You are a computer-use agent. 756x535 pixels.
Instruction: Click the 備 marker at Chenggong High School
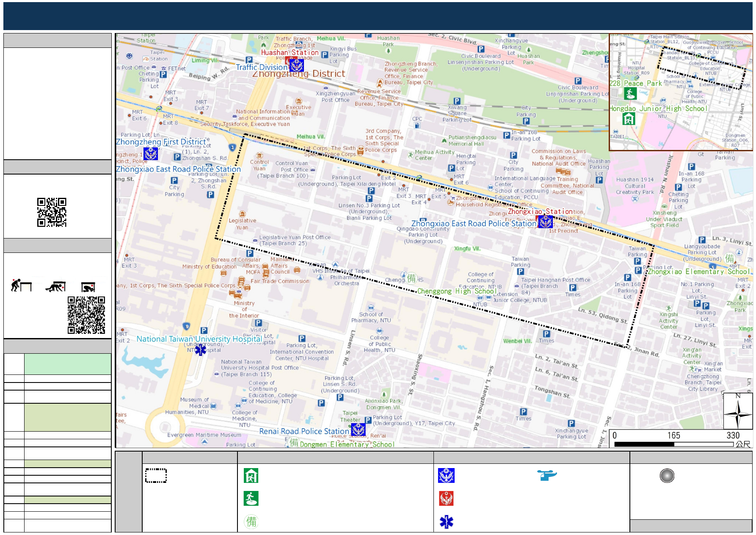pos(411,278)
